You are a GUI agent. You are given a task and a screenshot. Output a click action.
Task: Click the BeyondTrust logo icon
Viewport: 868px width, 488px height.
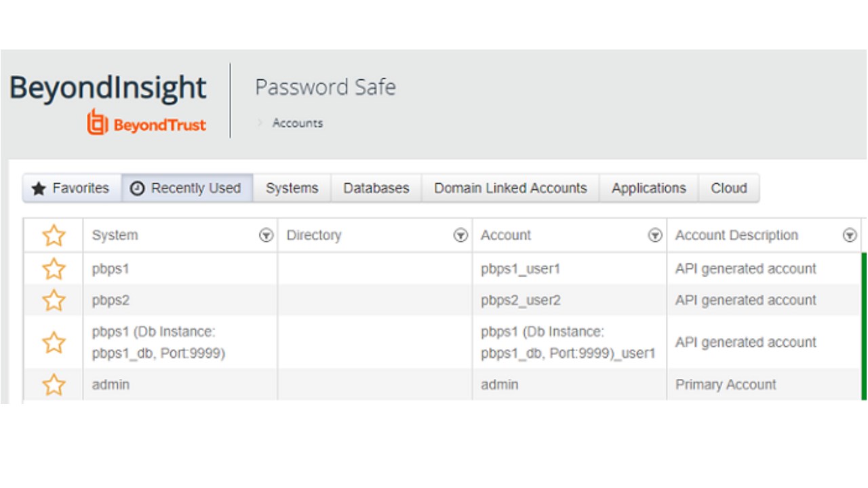pyautogui.click(x=98, y=122)
